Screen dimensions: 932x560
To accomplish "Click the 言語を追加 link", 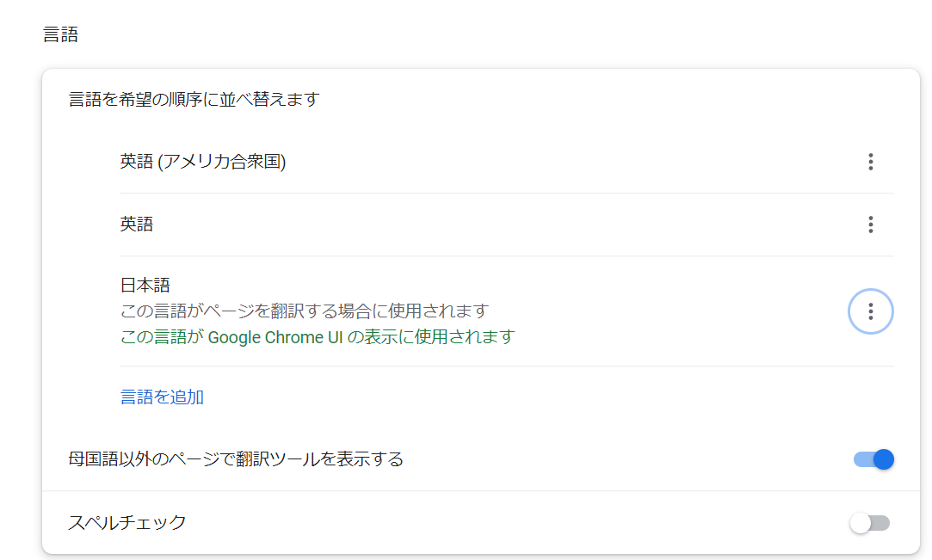I will click(162, 397).
